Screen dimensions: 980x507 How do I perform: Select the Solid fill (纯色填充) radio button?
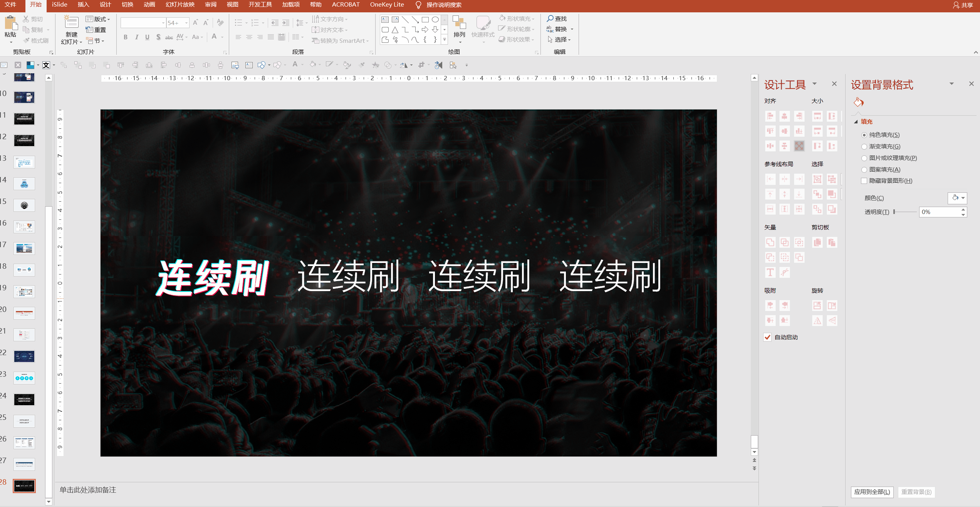coord(864,135)
